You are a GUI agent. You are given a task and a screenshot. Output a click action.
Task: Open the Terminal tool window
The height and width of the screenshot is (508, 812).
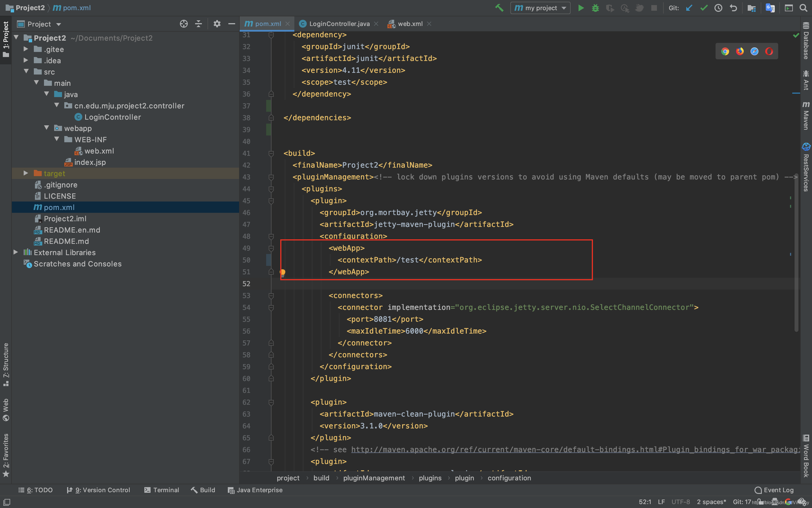click(162, 490)
